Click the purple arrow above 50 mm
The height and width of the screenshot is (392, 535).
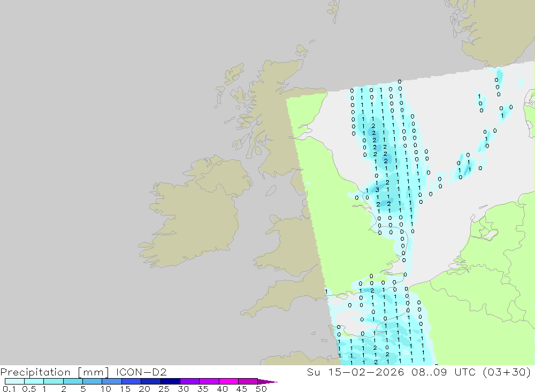point(267,382)
